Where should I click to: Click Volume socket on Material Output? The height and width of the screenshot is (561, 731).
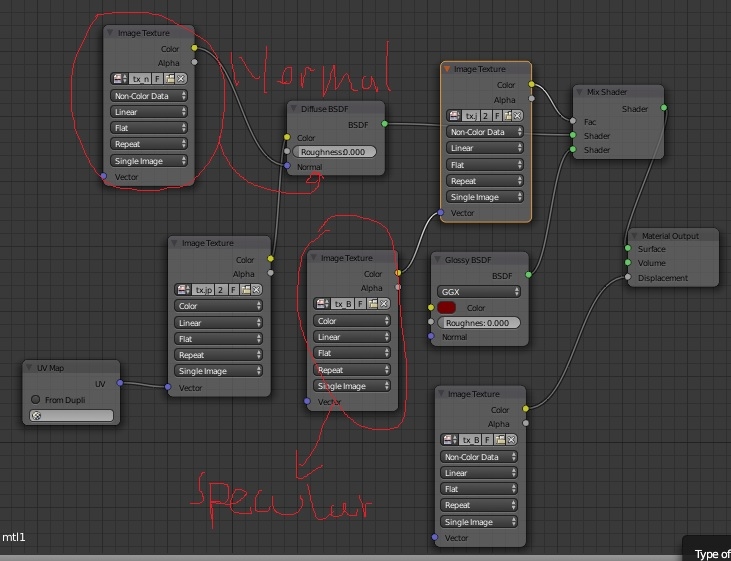click(x=628, y=263)
